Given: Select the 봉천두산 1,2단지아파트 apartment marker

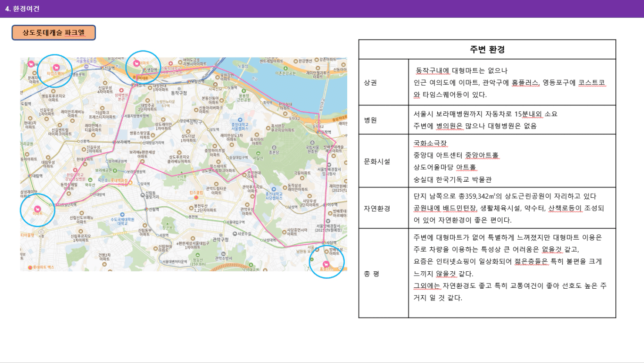Looking at the screenshot, I should (x=191, y=208).
